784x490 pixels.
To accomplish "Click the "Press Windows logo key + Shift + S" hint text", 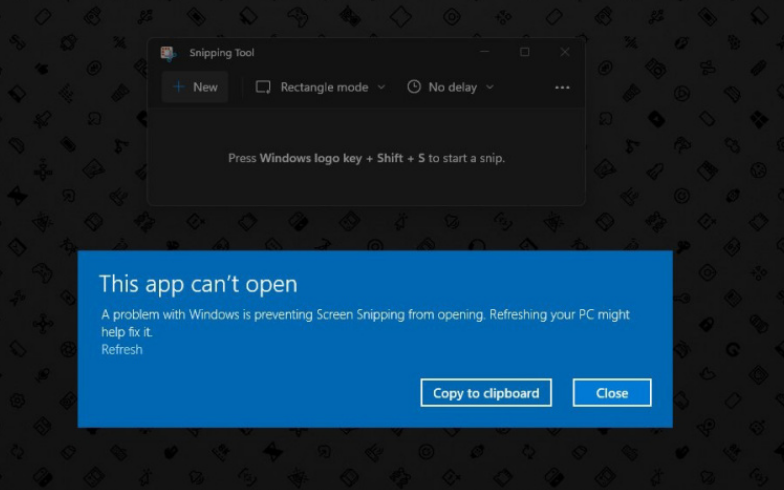I will (366, 158).
